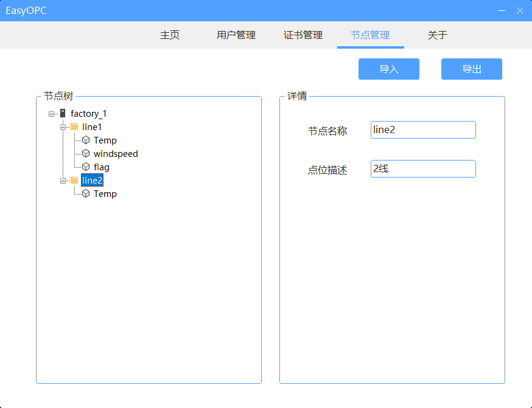Viewport: 532px width, 408px height.
Task: Switch to the 主页 tab
Action: (169, 35)
